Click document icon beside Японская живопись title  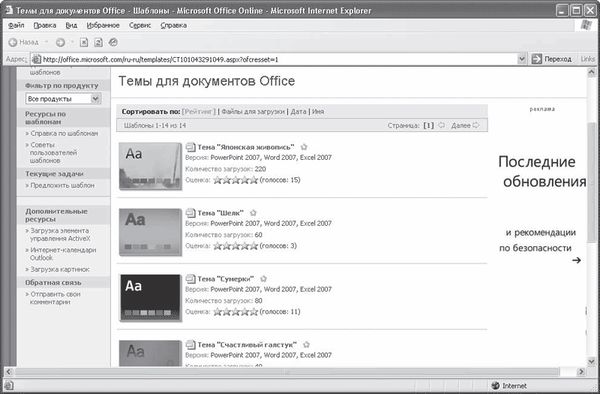point(191,147)
